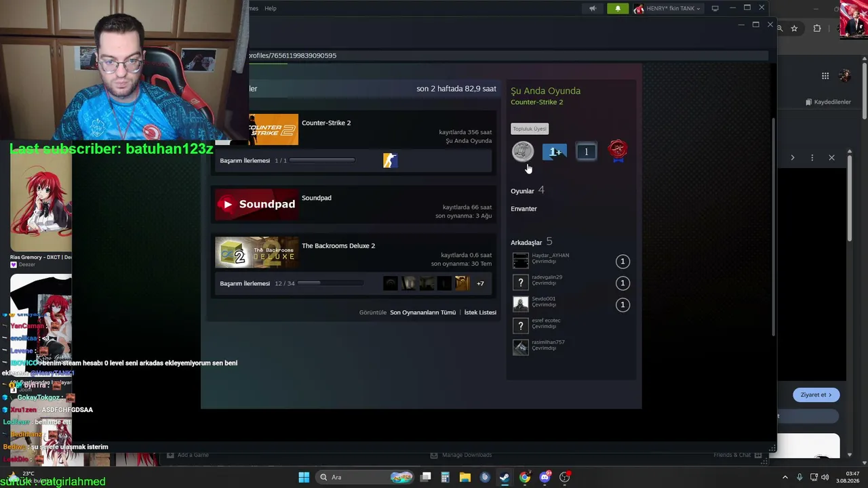
Task: Click the green Counter-Strike 2 in-game status
Action: click(x=536, y=102)
